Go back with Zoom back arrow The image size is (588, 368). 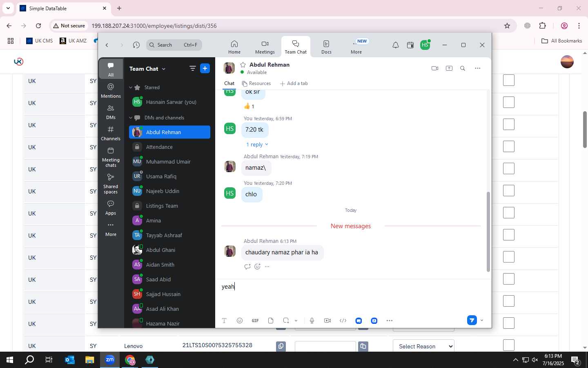(x=107, y=45)
